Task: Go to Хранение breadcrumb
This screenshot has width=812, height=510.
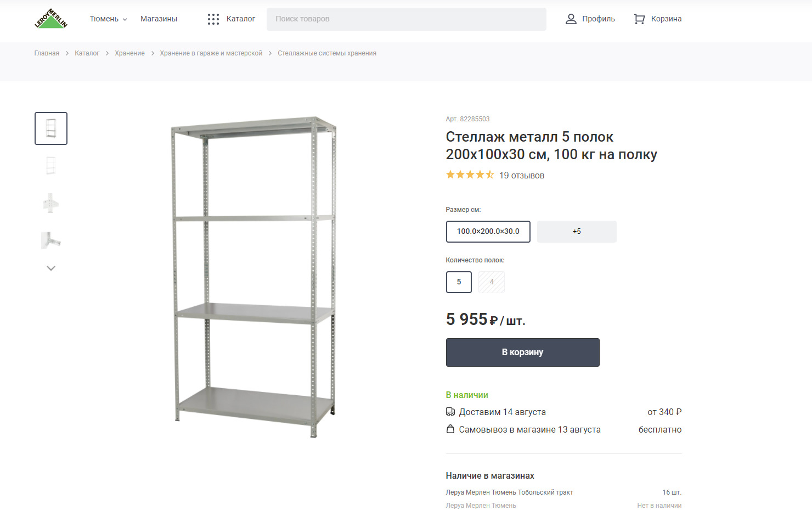Action: [x=129, y=53]
